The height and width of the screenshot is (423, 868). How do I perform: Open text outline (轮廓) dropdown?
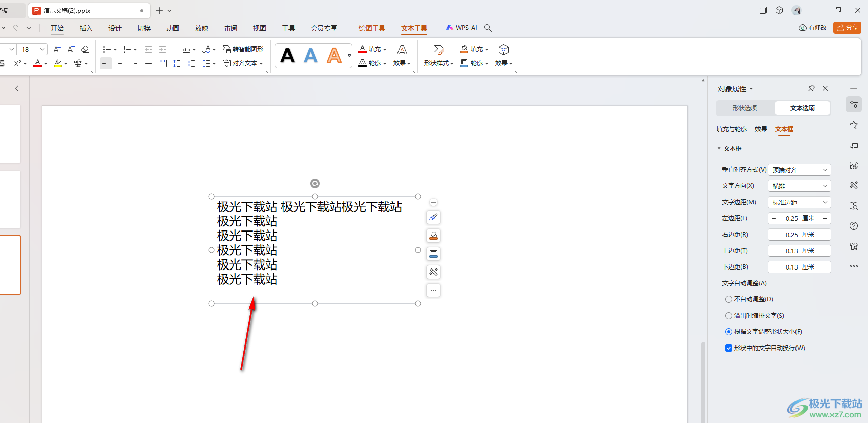(x=373, y=63)
